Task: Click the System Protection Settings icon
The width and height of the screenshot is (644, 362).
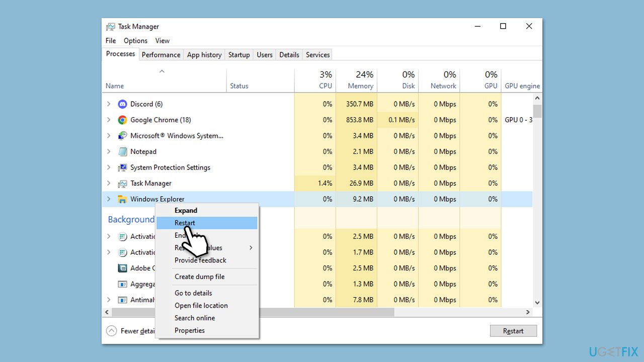Action: 122,167
